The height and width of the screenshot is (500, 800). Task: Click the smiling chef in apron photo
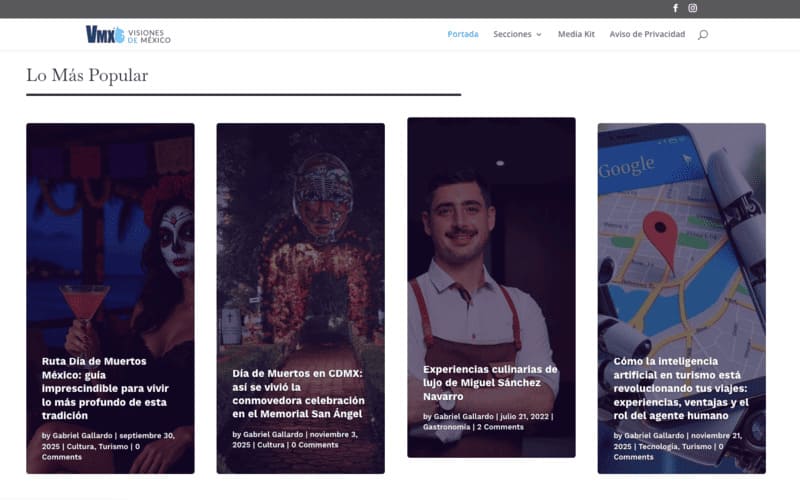[x=490, y=250]
